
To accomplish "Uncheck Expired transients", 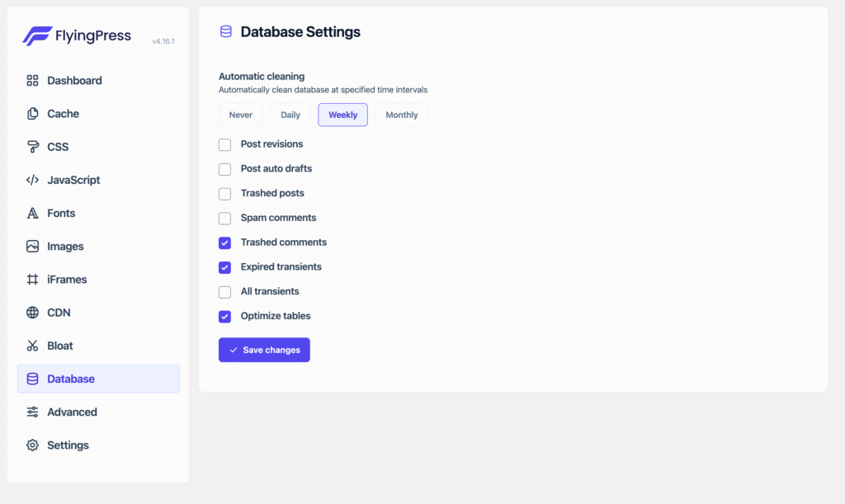I will click(x=224, y=266).
